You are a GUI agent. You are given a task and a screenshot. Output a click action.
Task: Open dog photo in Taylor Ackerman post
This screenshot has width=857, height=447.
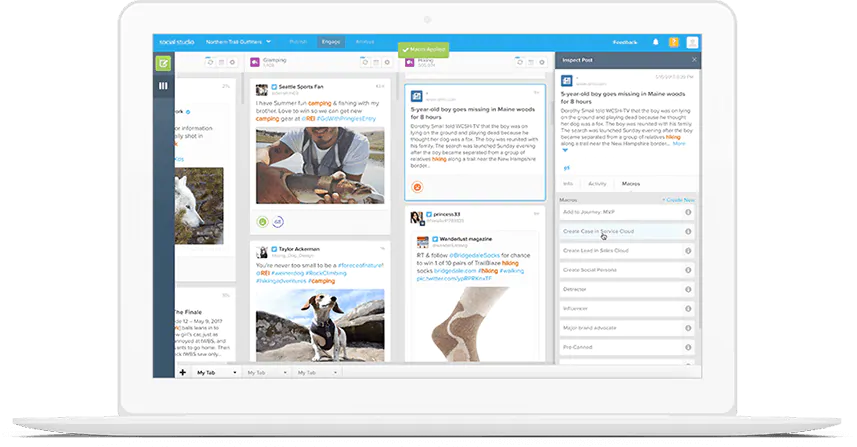[320, 325]
